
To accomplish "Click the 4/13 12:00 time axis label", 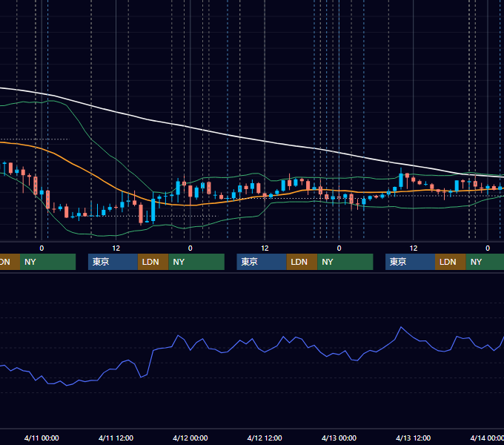I will click(413, 438).
